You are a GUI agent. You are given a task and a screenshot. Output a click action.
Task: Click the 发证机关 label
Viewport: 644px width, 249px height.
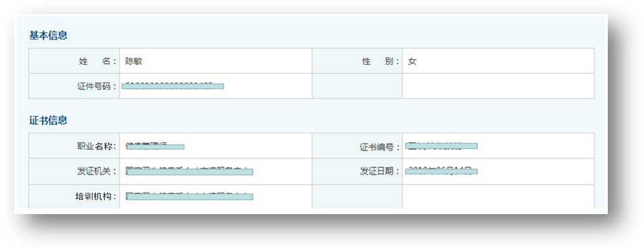click(x=97, y=172)
